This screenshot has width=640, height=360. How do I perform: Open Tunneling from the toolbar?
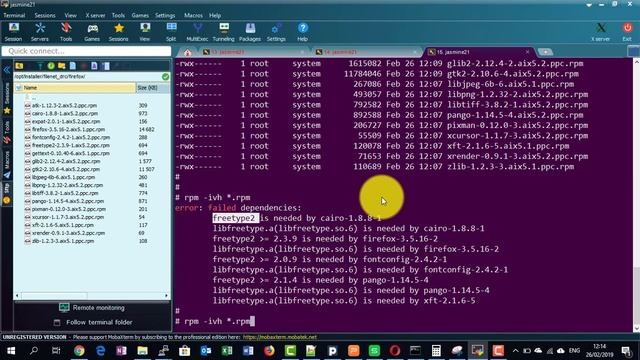[x=224, y=32]
